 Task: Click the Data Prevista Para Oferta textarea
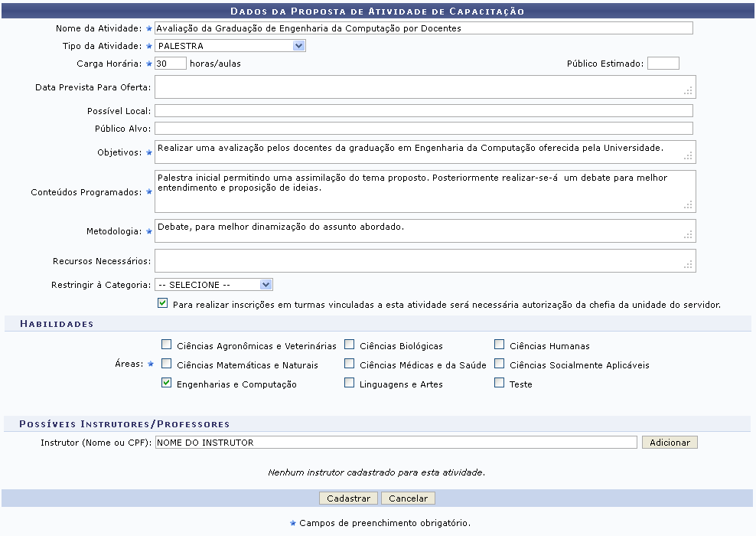423,87
